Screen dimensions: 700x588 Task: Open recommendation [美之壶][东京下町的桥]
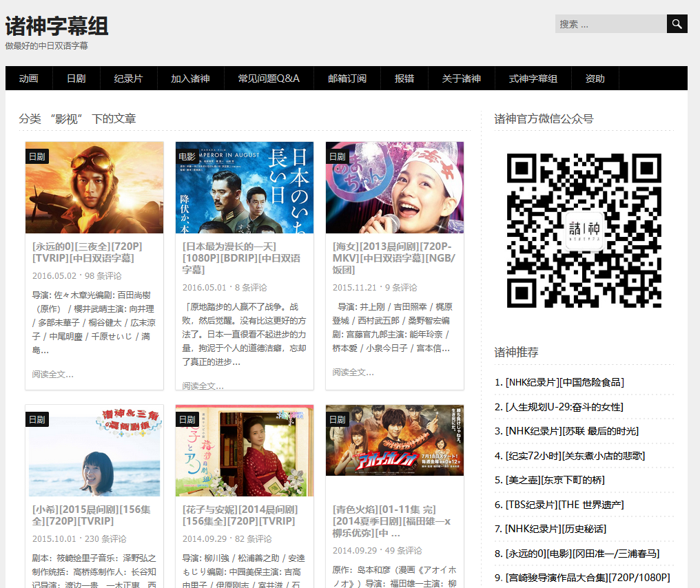click(x=555, y=480)
